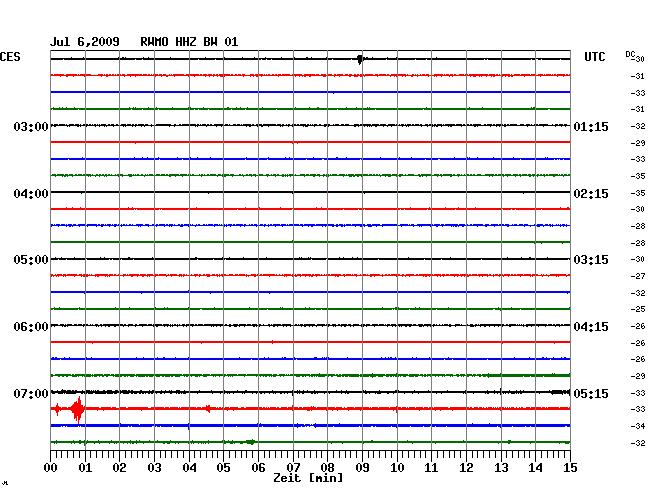Select the 04:00 local time label

coord(31,194)
